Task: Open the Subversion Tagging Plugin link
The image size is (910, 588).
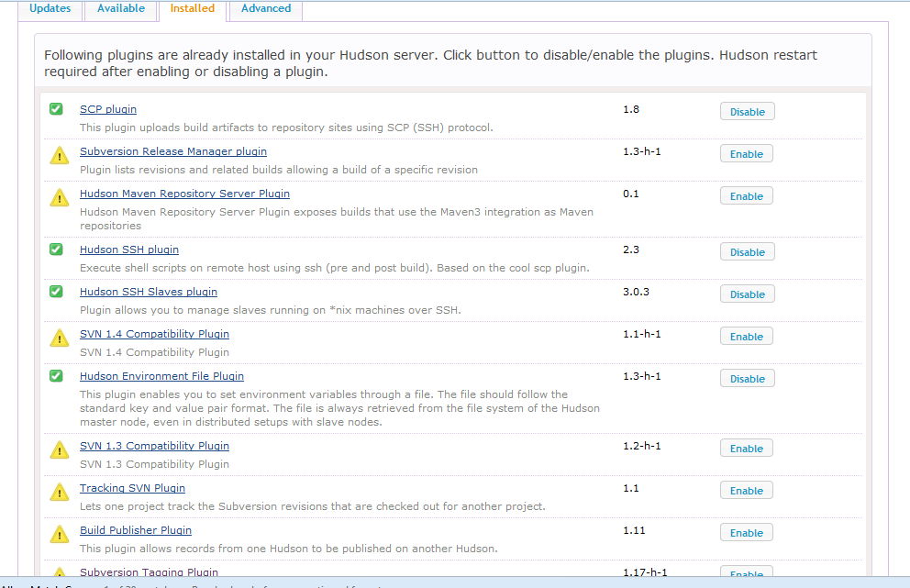Action: click(149, 571)
